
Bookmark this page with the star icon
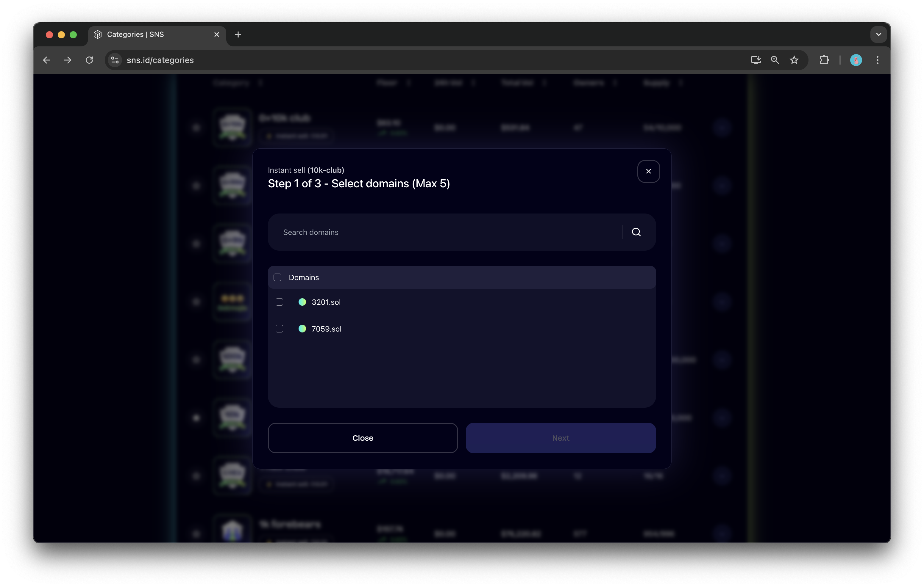click(x=794, y=60)
